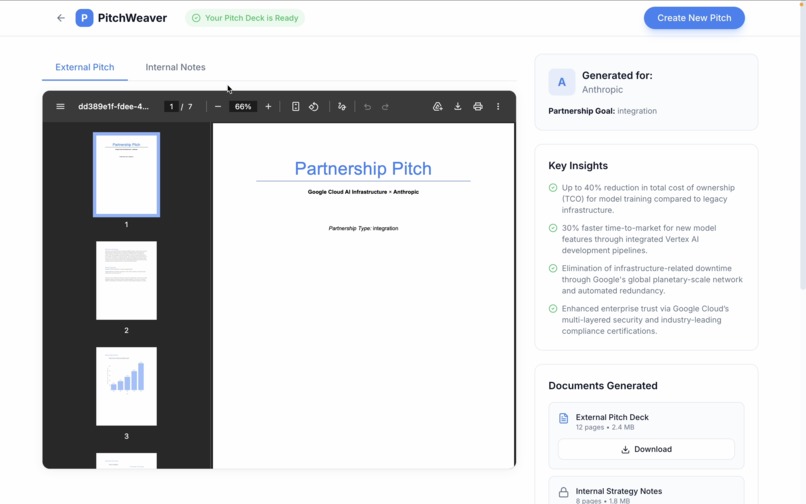Download the External Pitch Deck

coord(646,449)
